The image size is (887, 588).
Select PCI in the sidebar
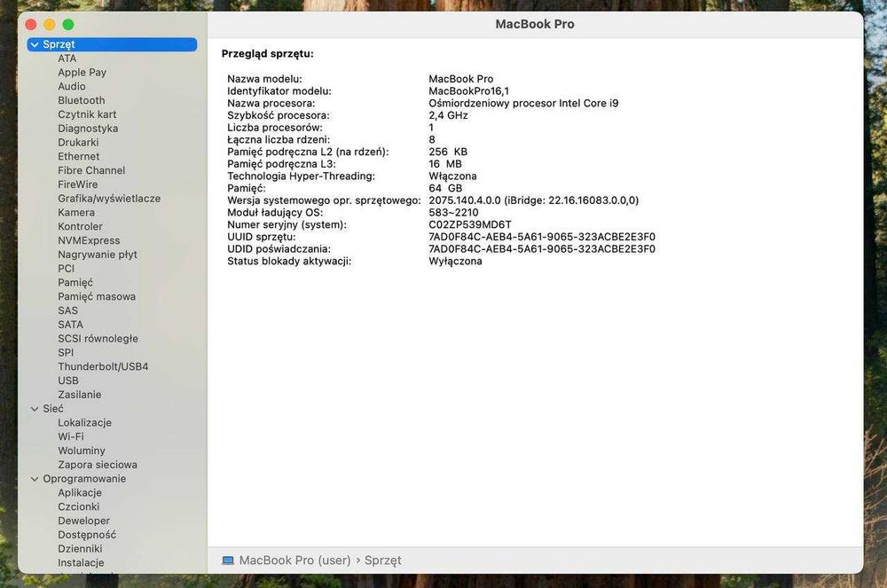click(67, 269)
